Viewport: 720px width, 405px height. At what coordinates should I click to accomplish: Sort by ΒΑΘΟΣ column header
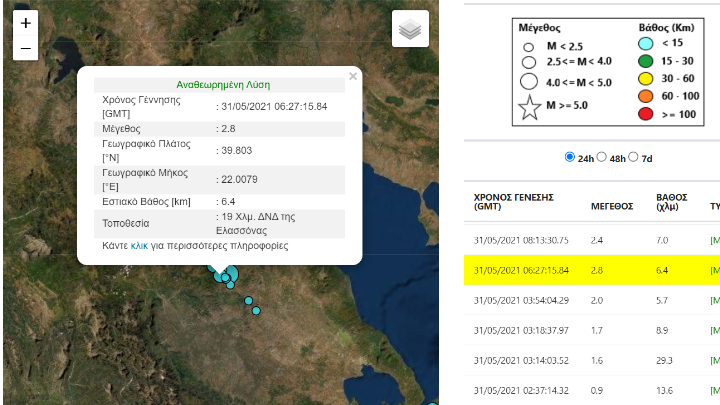coord(671,202)
